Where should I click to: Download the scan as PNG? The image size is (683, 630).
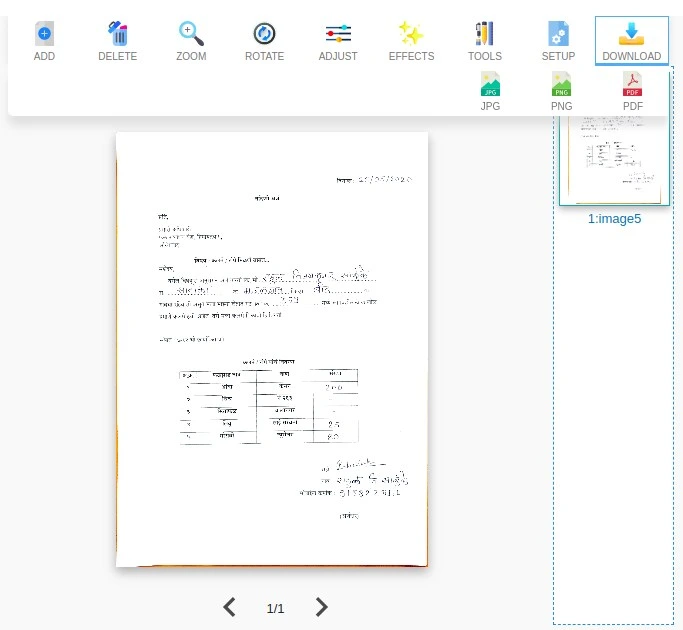[x=562, y=91]
